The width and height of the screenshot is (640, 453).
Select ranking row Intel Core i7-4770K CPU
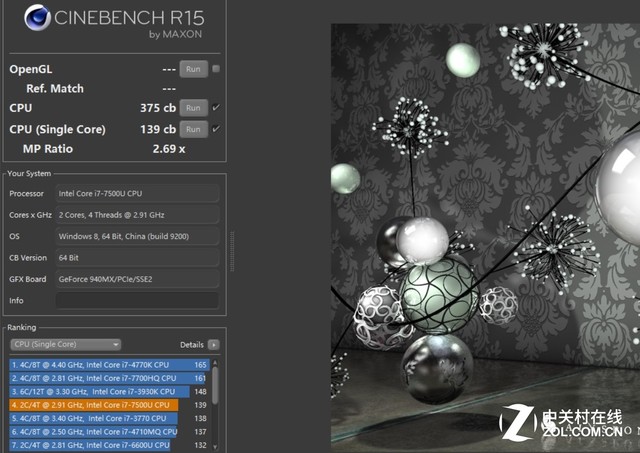109,365
